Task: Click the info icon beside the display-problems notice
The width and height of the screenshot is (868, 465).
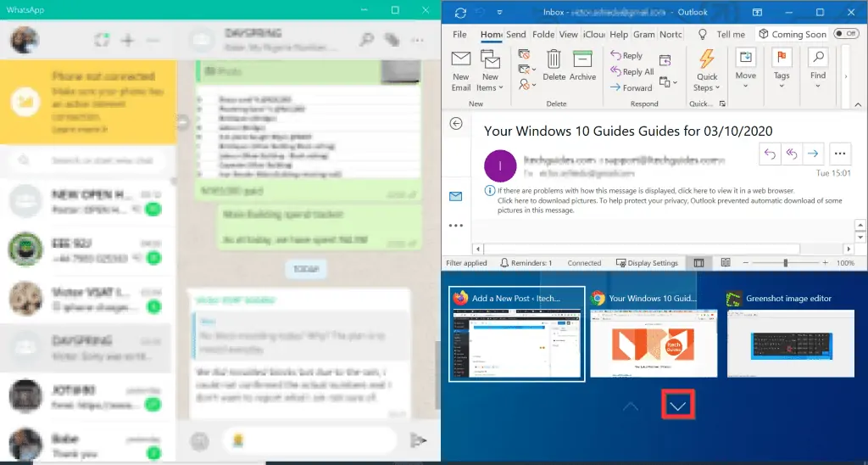Action: tap(489, 190)
